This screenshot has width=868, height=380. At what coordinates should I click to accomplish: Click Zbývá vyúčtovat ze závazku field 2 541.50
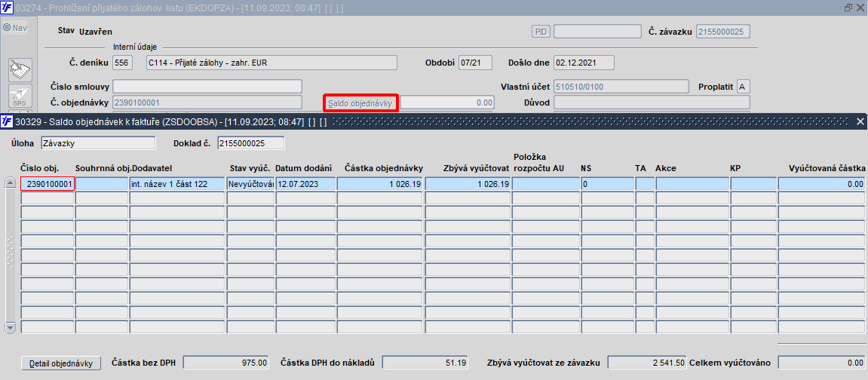coord(647,363)
